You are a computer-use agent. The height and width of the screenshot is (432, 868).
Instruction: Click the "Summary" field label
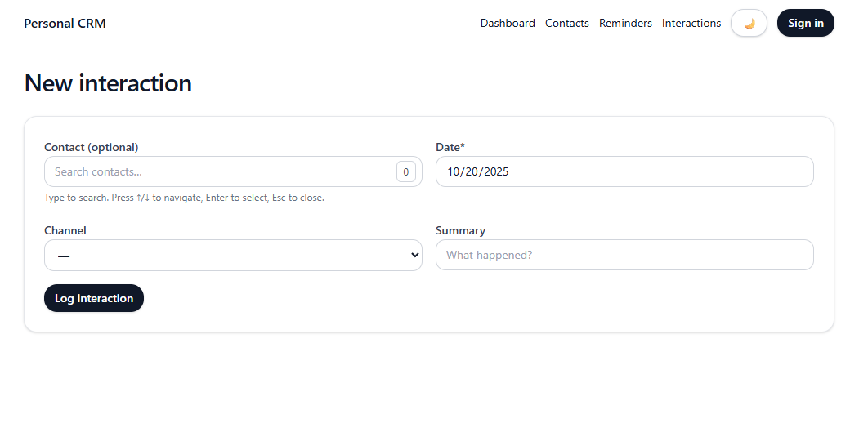pos(460,230)
